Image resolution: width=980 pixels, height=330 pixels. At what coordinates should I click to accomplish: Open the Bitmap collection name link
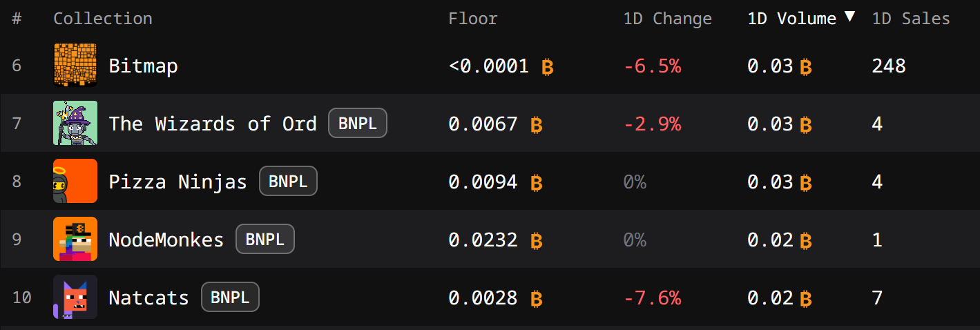(143, 66)
